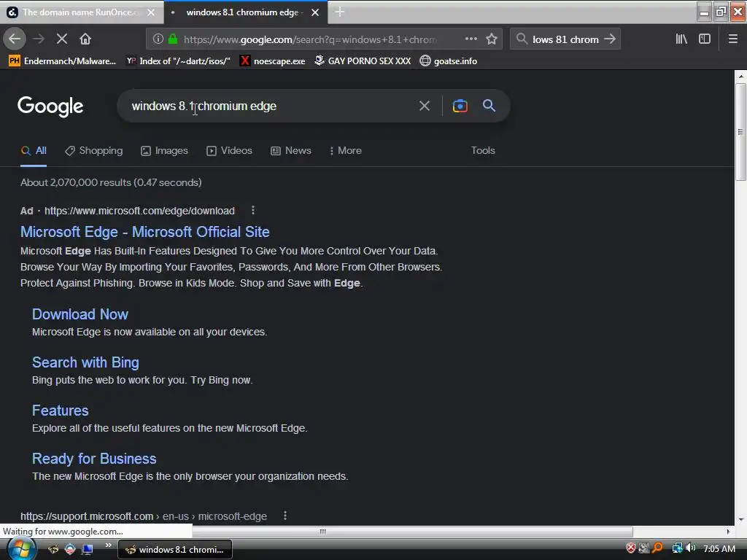747x560 pixels.
Task: Click the toolbar search box text
Action: tap(565, 39)
